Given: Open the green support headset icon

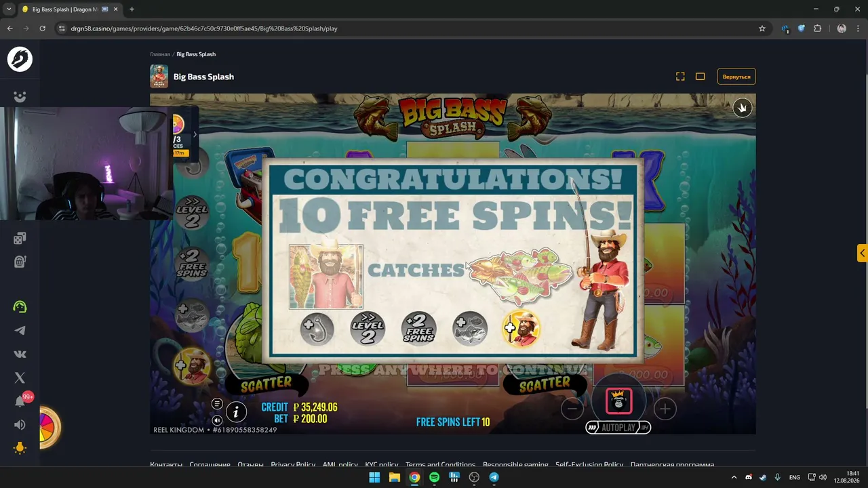Looking at the screenshot, I should coord(20,306).
